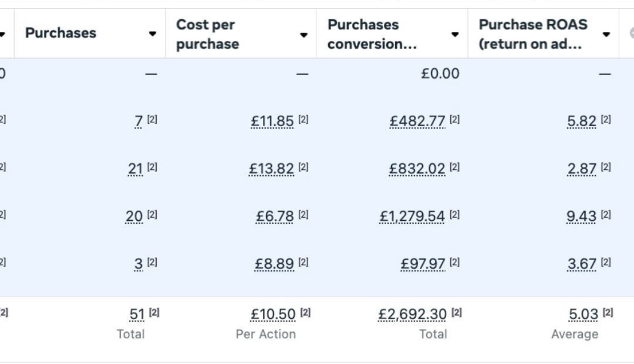Open footnote [2] beside 9.43 ROAS

tap(606, 215)
